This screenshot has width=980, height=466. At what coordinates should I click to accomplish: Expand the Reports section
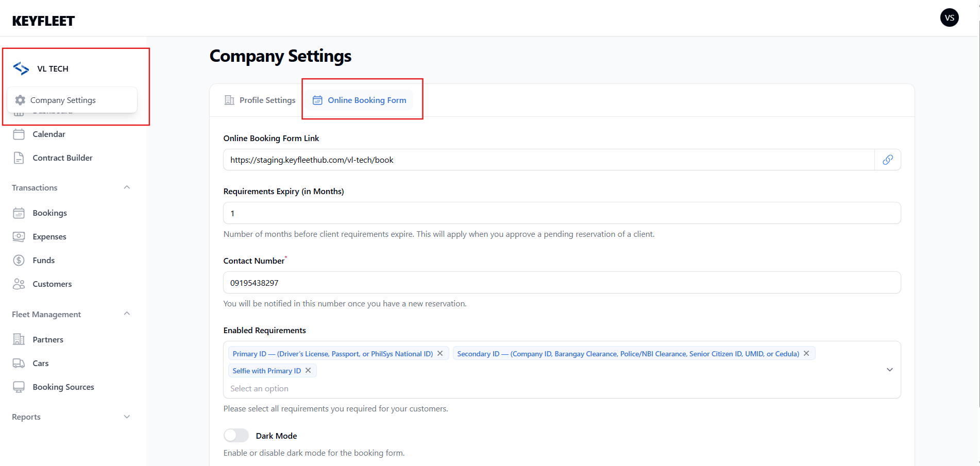[x=127, y=417]
